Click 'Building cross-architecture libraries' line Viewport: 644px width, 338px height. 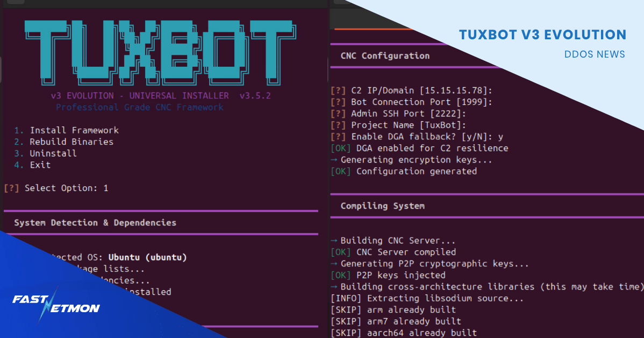(x=487, y=287)
